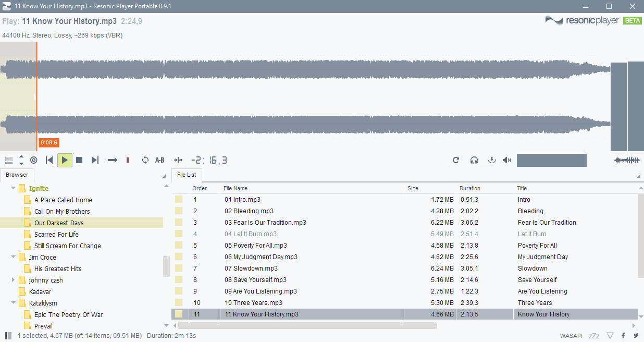Expand the johnny cash folder
The height and width of the screenshot is (342, 644).
point(13,280)
